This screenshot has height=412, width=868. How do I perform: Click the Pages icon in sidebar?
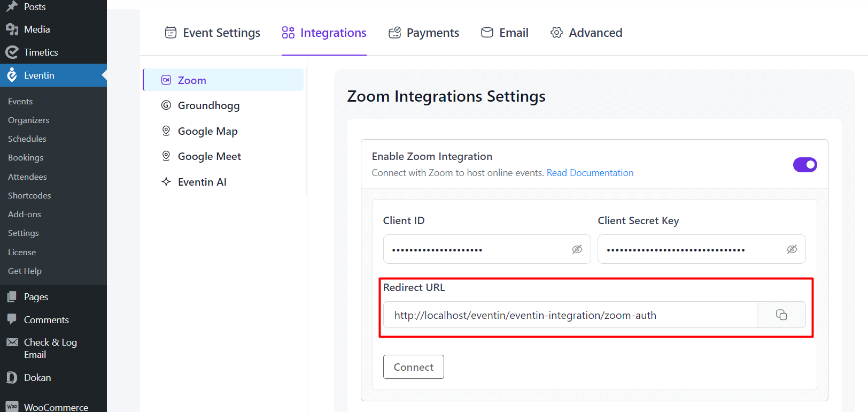tap(12, 296)
